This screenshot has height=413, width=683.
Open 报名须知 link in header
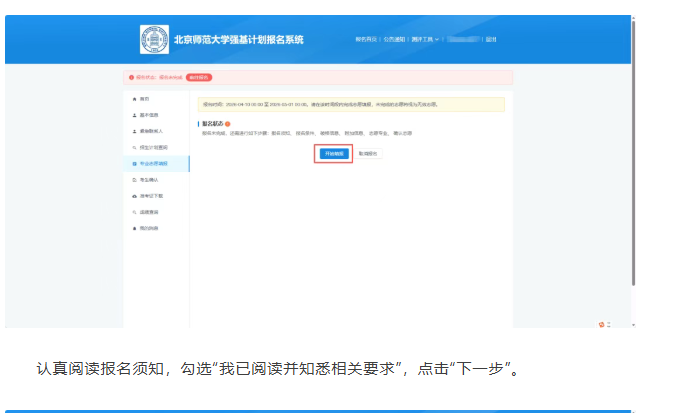tap(368, 40)
